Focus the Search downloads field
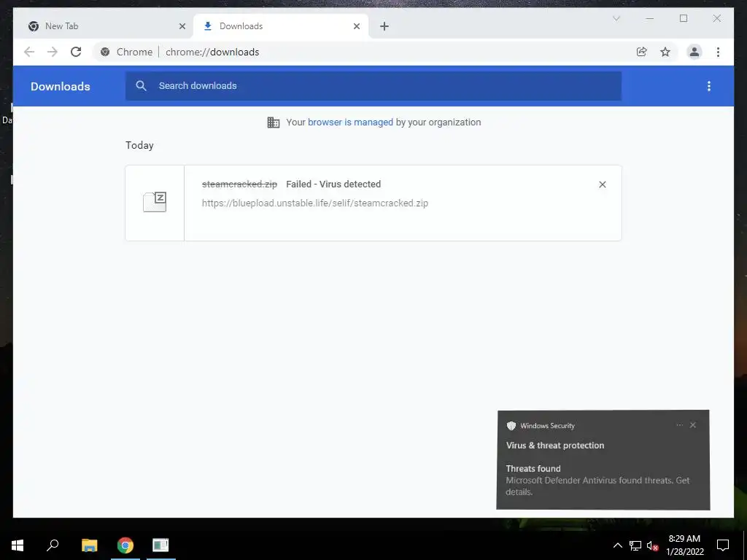 pos(373,86)
